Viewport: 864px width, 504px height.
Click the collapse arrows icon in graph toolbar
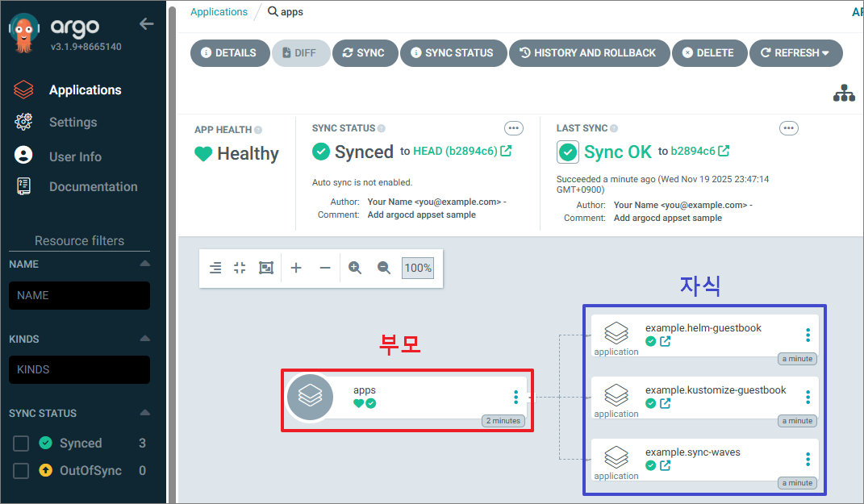coord(240,269)
